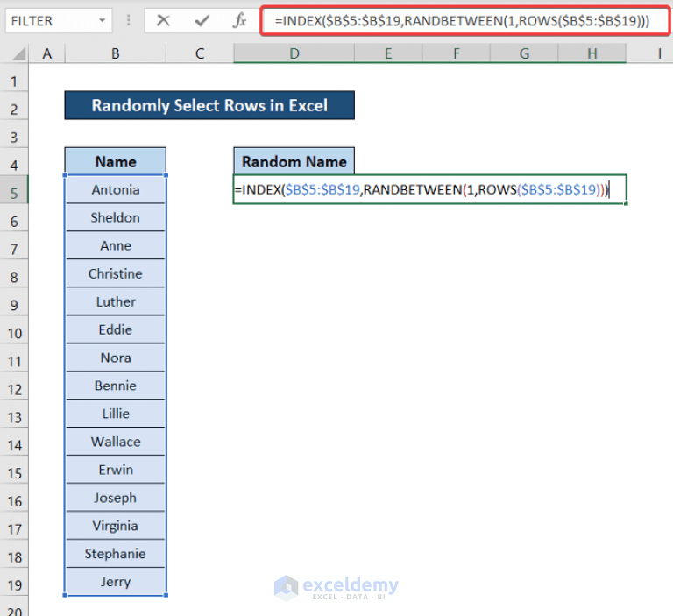This screenshot has height=616, width=673.
Task: Click the cell containing Joseph
Action: pyautogui.click(x=116, y=498)
